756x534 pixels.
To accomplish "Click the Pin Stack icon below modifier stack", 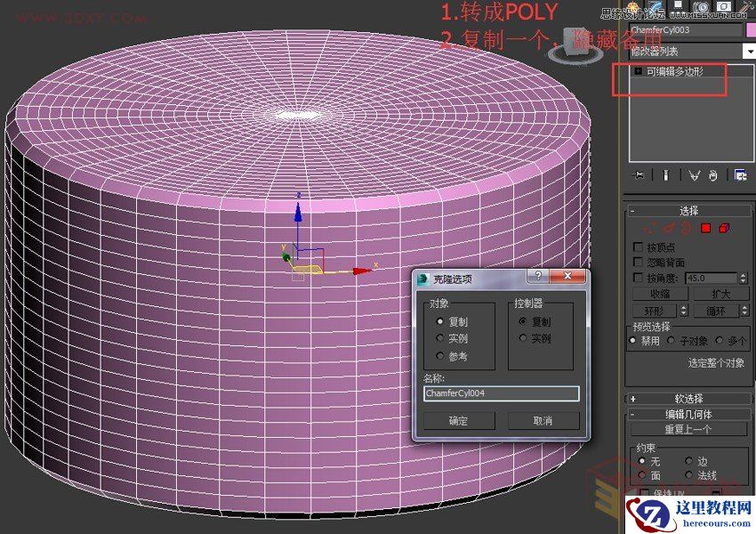I will tap(639, 175).
